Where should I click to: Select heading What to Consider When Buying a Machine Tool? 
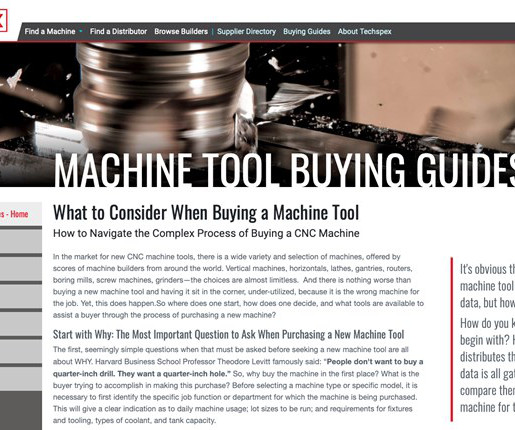[x=206, y=212]
